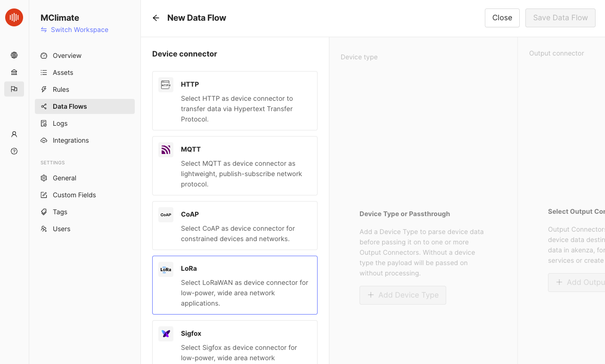Select the workspace flag icon
This screenshot has width=605, height=364.
click(x=14, y=89)
